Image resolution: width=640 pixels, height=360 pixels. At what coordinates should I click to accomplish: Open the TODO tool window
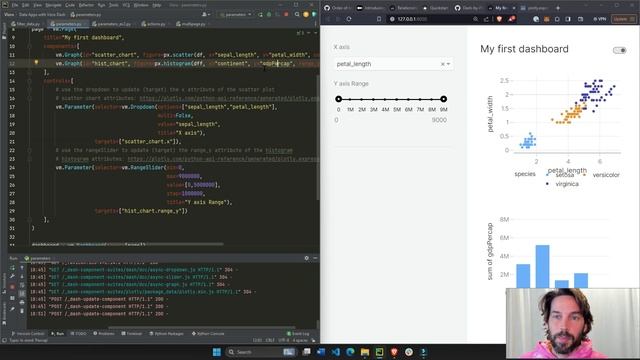click(x=78, y=334)
